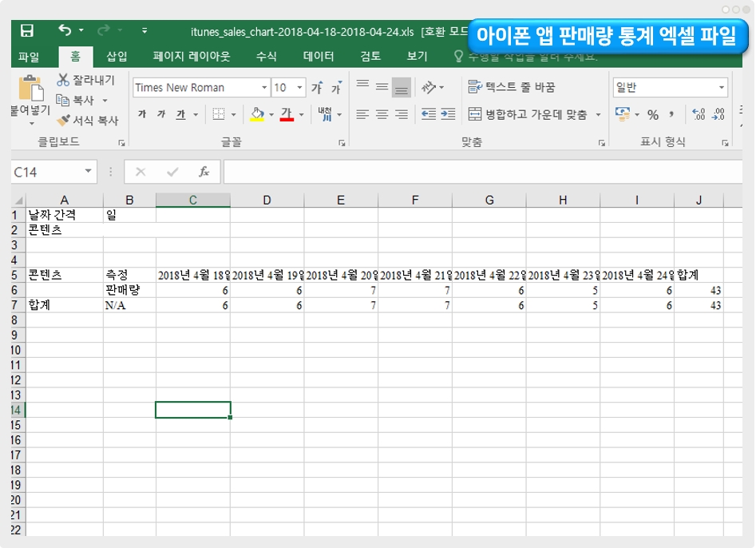Toggle Wrap Text (텍스트 줄 바꿈)
The image size is (756, 548).
click(511, 87)
